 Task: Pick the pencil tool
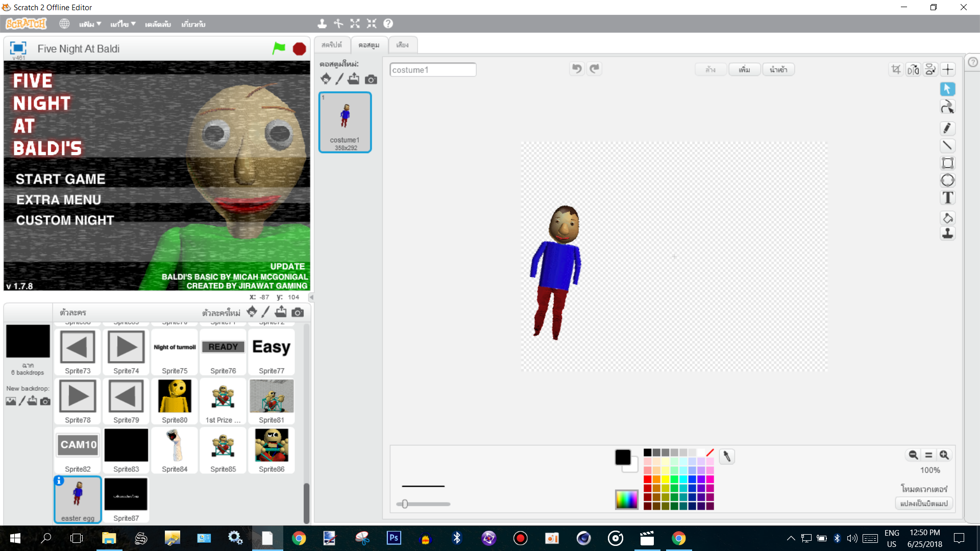point(948,128)
